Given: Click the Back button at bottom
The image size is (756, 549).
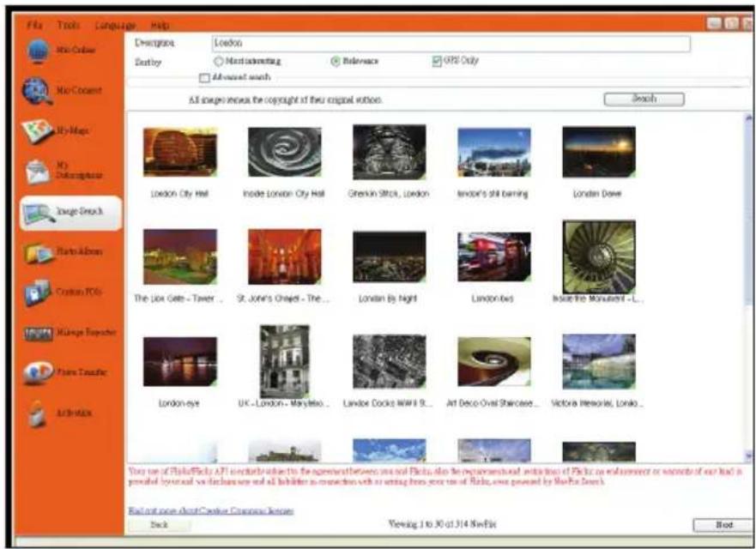Looking at the screenshot, I should 159,525.
